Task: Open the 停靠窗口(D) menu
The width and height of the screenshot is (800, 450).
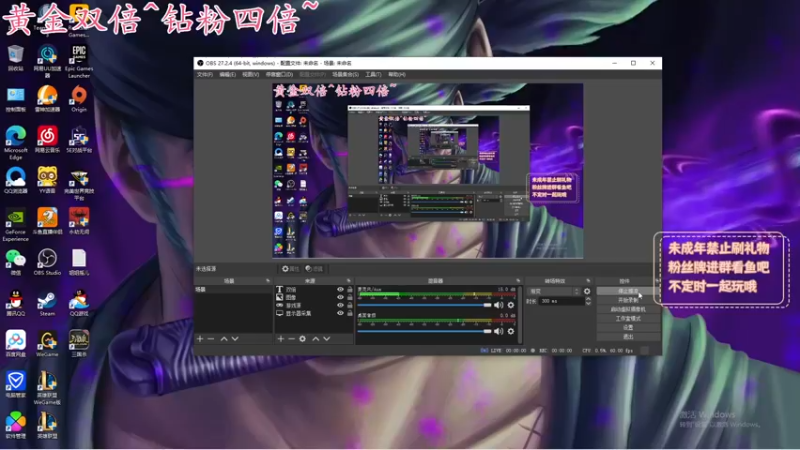Action: click(279, 74)
